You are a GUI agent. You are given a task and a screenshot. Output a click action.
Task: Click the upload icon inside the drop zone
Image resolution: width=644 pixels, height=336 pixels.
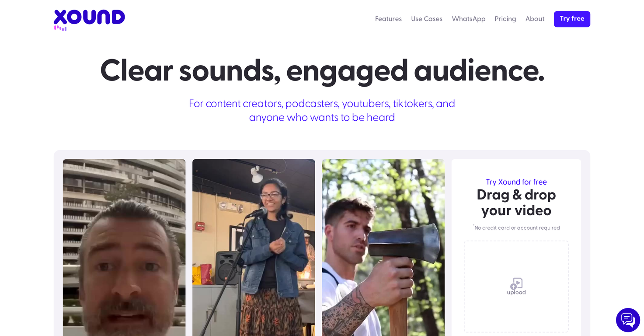(516, 283)
